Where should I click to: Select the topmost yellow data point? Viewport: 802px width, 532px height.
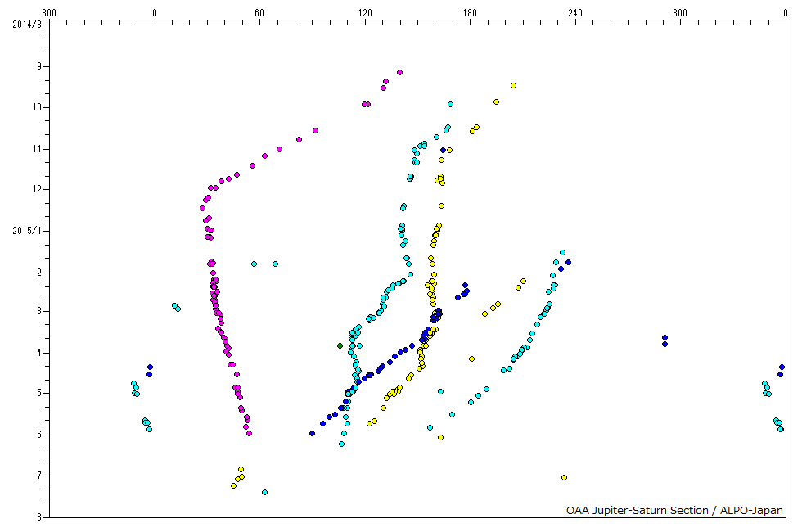point(514,85)
